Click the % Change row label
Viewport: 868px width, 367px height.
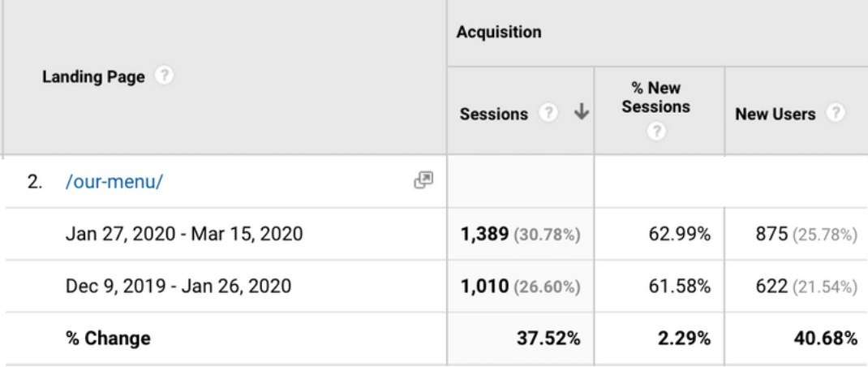coord(108,339)
